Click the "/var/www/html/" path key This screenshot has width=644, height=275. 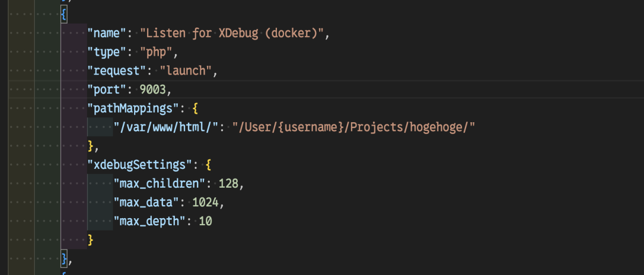166,127
